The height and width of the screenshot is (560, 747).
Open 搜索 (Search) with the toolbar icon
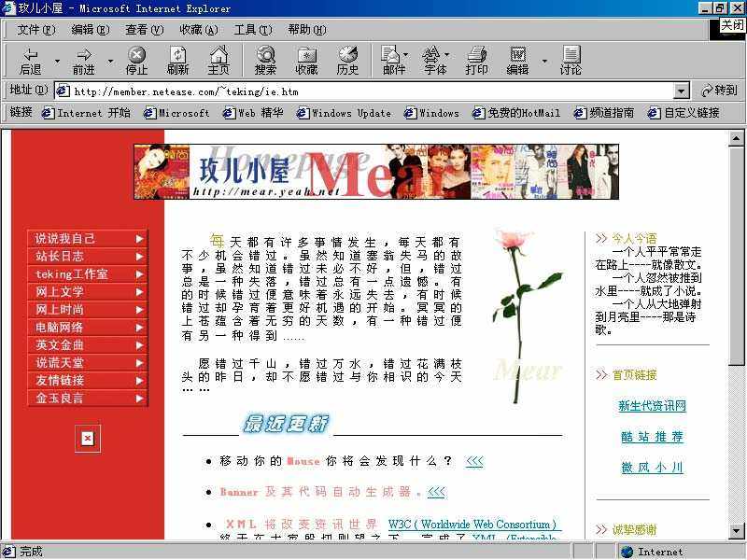coord(264,59)
